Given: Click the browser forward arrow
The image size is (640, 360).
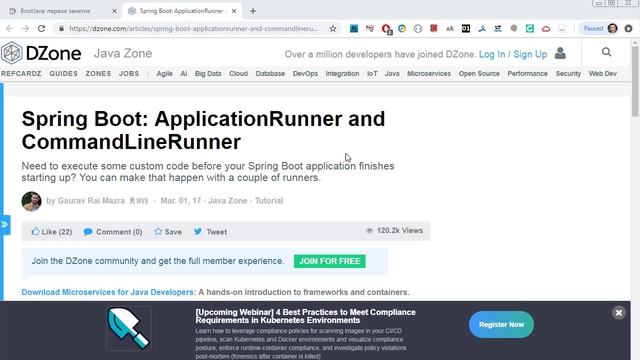Looking at the screenshot, I should pyautogui.click(x=25, y=29).
